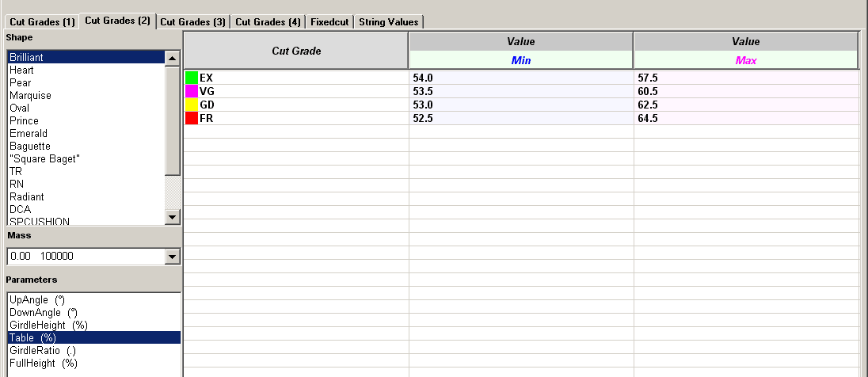Screen dimensions: 868x377
Task: Open the Cut Grades (4) tab
Action: (268, 22)
